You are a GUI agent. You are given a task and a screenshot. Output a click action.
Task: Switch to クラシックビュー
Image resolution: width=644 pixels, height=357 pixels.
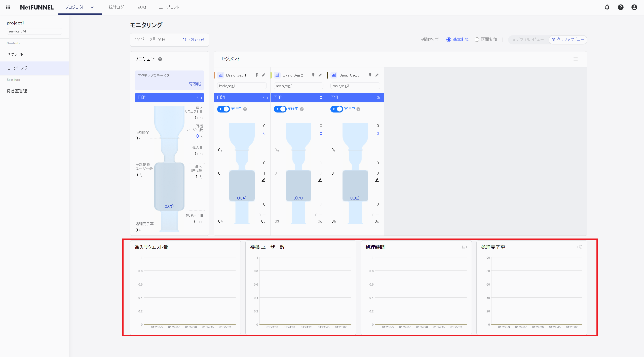pos(568,39)
